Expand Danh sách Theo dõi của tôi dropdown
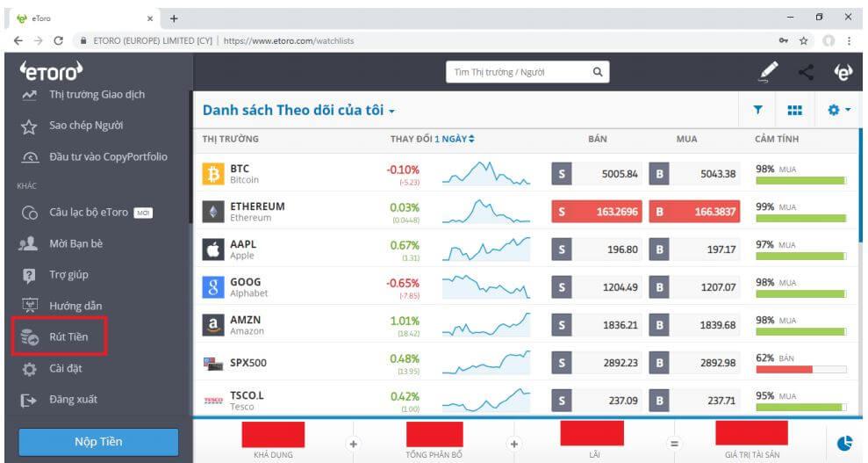The width and height of the screenshot is (868, 463). point(298,110)
